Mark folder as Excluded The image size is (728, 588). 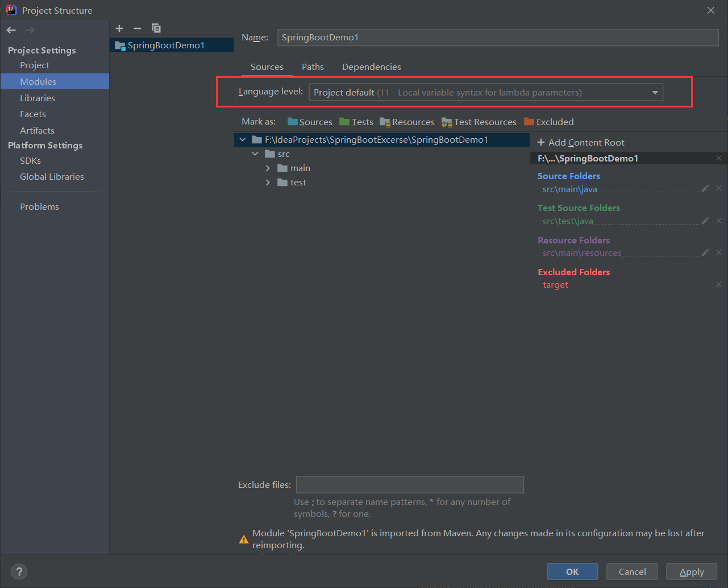coord(549,122)
